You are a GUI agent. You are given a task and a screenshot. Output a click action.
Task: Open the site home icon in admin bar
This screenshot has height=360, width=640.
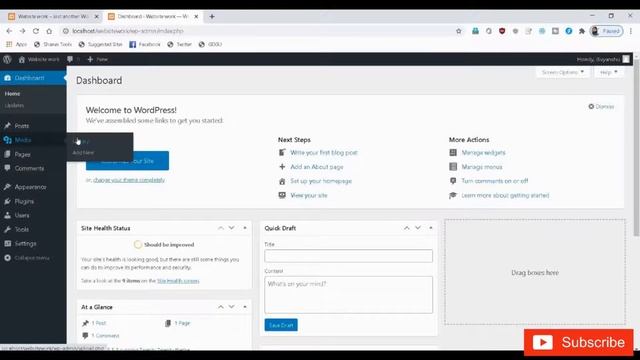click(22, 60)
